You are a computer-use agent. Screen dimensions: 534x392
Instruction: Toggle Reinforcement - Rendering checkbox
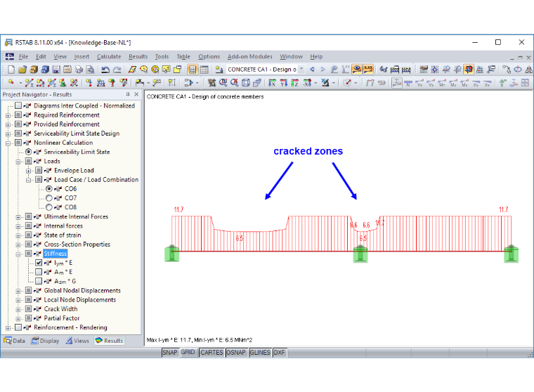(18, 327)
